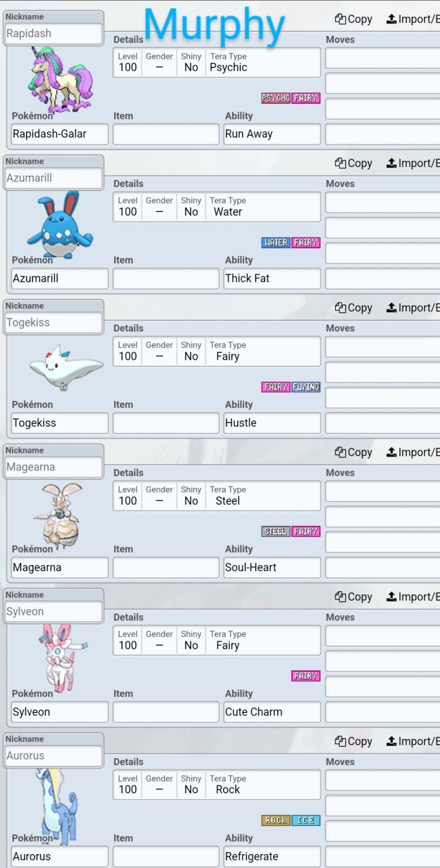Click the Psychic type icon on Rapidash

(x=276, y=98)
